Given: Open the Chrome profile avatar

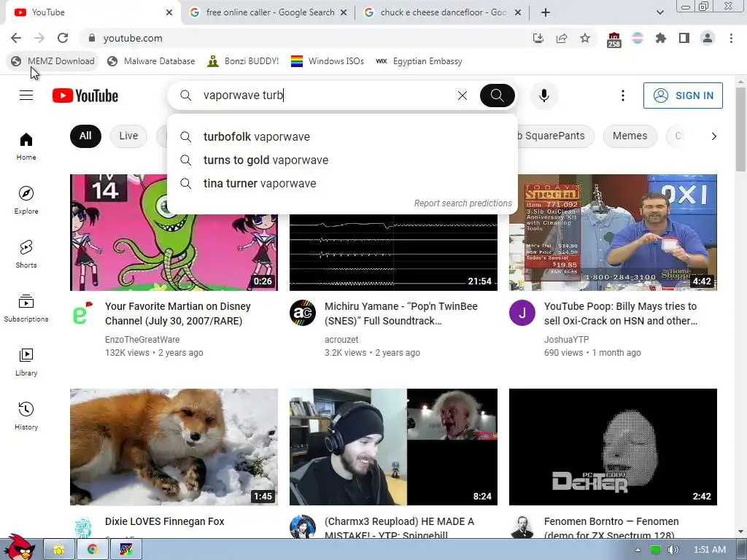Looking at the screenshot, I should (708, 38).
